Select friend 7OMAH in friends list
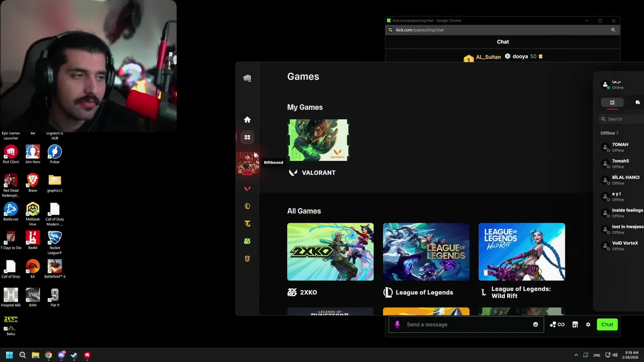Screen dimensions: 644x362 coord(622,147)
